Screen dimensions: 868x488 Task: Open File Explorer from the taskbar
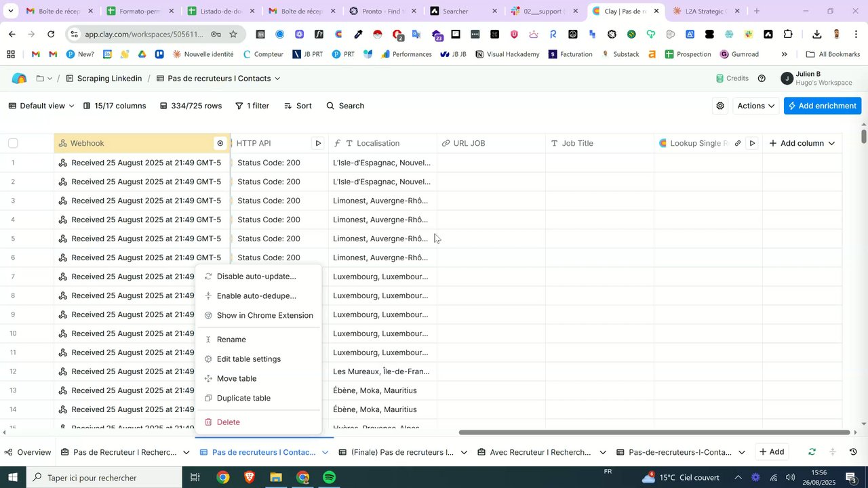pos(276,478)
